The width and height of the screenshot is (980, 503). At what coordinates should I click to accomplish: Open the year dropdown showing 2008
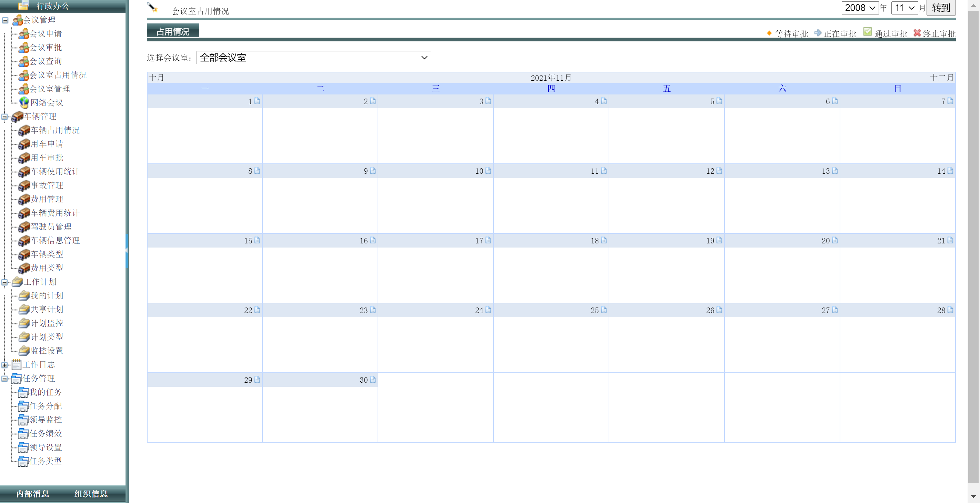click(x=859, y=8)
